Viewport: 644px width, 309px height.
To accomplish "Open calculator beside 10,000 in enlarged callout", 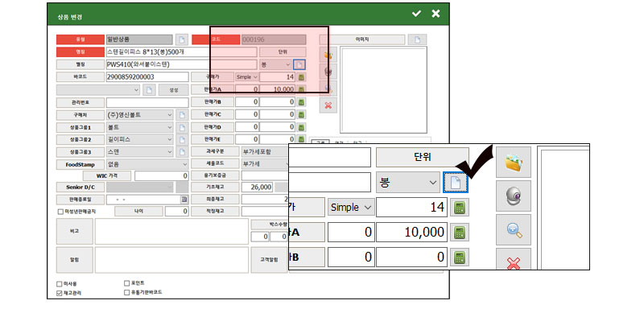I will (460, 233).
